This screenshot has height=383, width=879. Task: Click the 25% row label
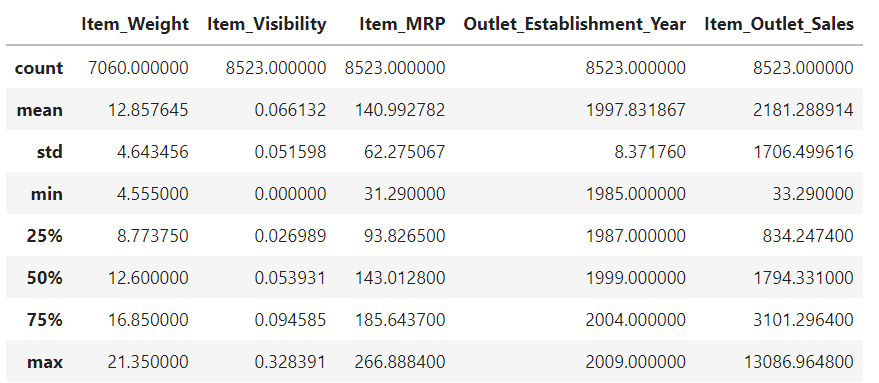coord(44,236)
